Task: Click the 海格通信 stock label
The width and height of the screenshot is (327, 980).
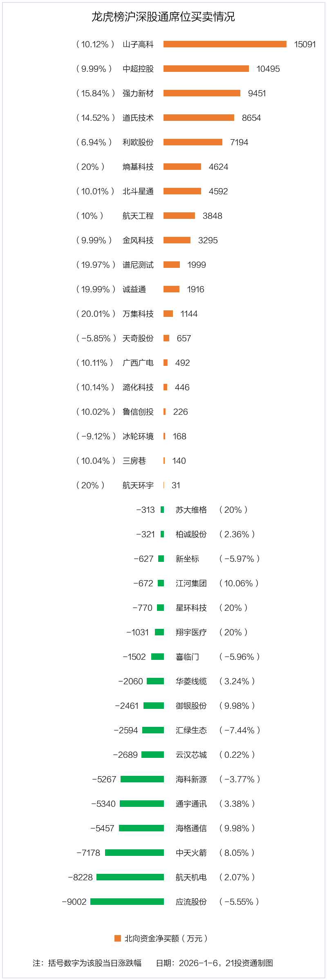Action: 191,828
